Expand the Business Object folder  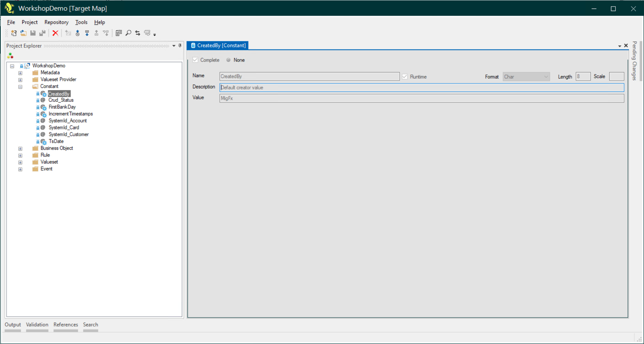point(20,148)
